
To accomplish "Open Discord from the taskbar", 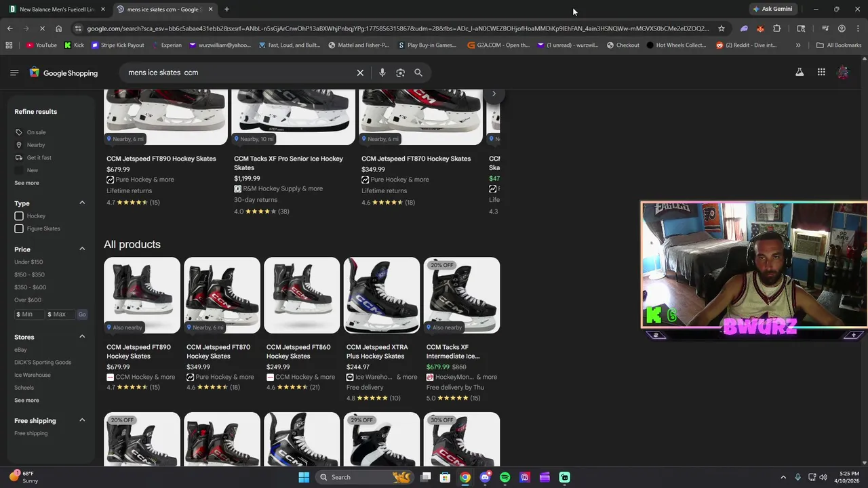I will (x=485, y=477).
